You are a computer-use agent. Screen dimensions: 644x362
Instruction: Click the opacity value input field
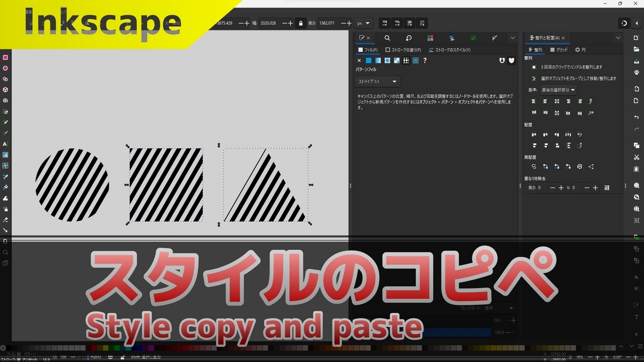pyautogui.click(x=499, y=331)
